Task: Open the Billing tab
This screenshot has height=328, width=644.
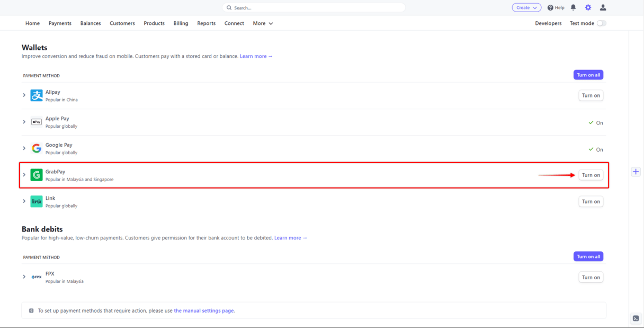Action: tap(181, 23)
